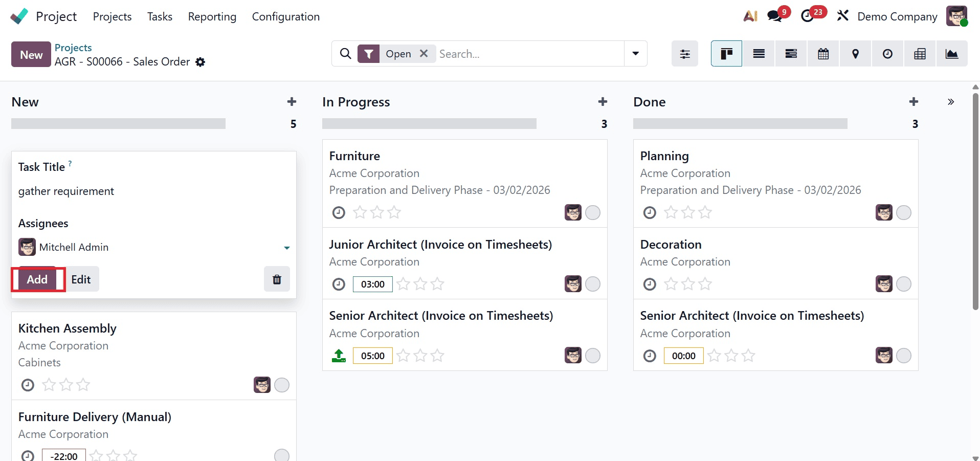980x461 pixels.
Task: Rate Decoration task with the first star
Action: pos(671,284)
